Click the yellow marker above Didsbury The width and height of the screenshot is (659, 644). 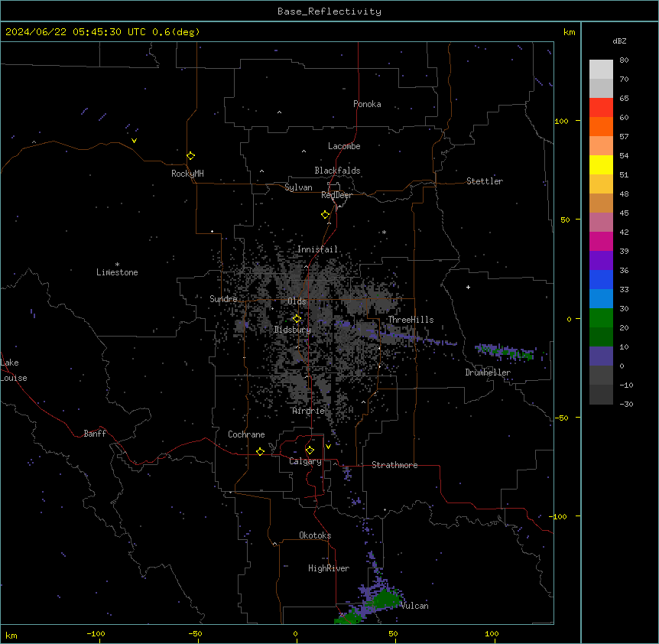click(297, 319)
